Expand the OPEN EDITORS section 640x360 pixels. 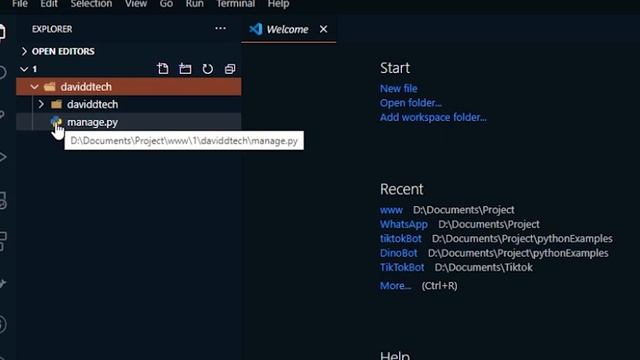(x=24, y=51)
